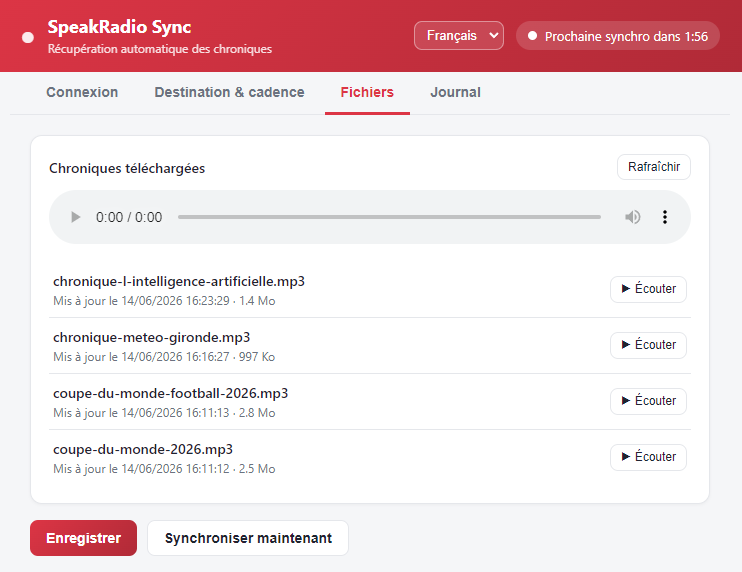742x572 pixels.
Task: Click the 16:11:12 · 2.5 Mo update line
Action: tap(164, 468)
